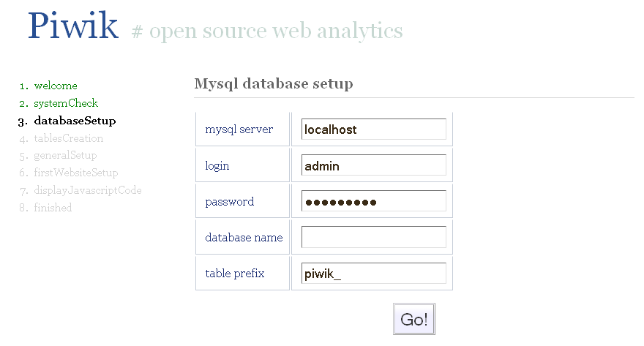The image size is (644, 346).
Task: Click into the login field containing admin
Action: coord(374,165)
